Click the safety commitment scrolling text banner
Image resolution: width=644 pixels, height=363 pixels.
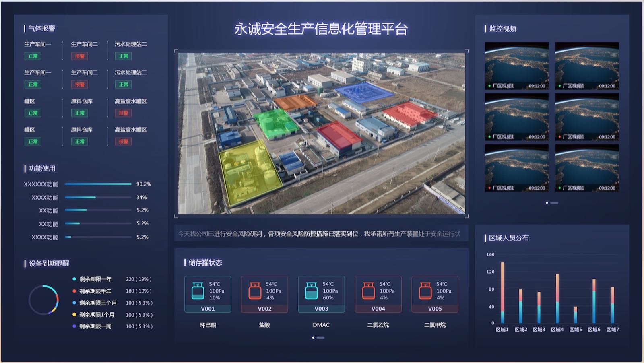pyautogui.click(x=321, y=234)
